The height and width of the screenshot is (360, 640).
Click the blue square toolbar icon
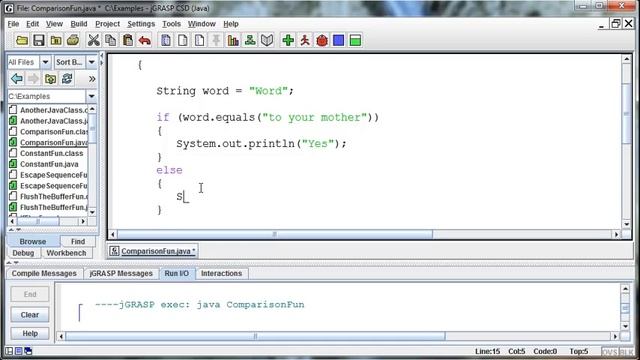[338, 40]
